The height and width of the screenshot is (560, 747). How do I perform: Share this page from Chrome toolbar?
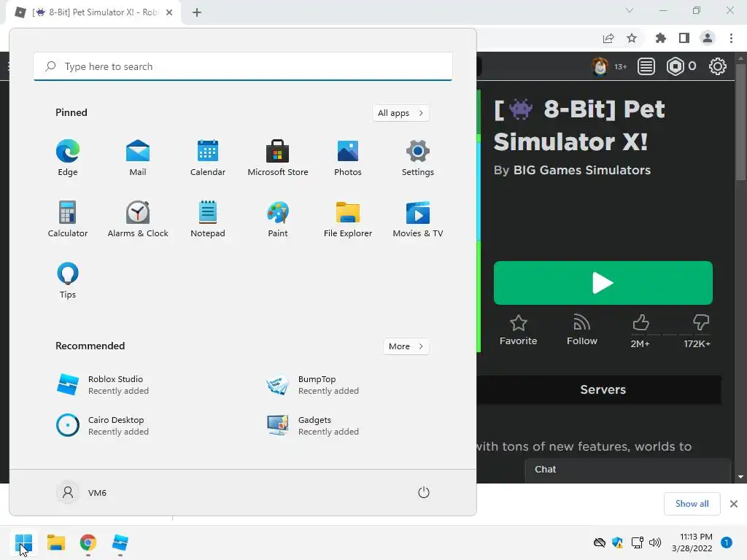point(608,38)
